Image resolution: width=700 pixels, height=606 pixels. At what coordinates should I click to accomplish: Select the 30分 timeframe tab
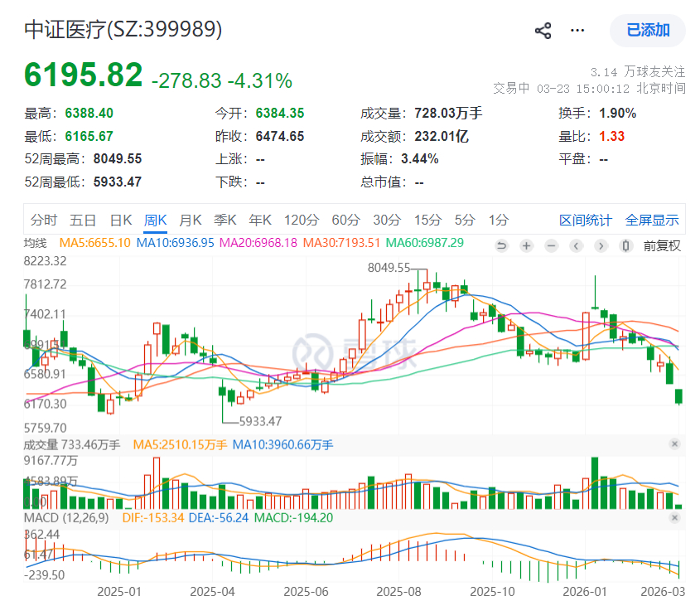coord(387,220)
